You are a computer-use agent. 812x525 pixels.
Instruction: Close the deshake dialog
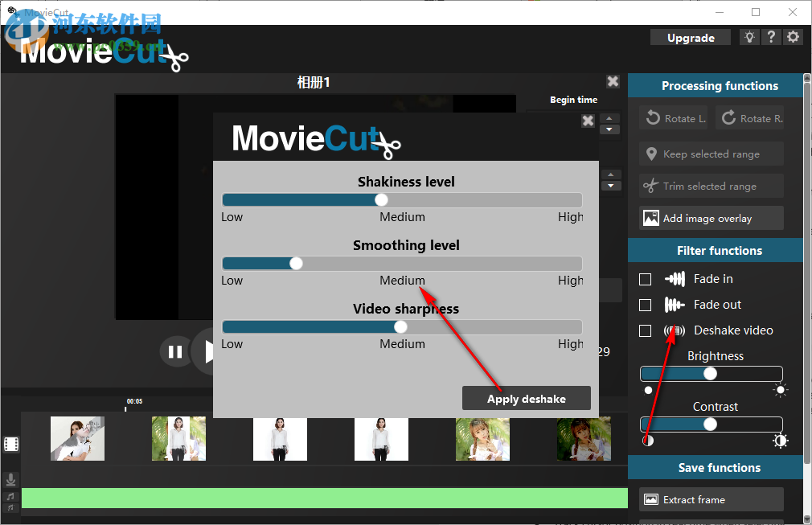click(x=588, y=121)
